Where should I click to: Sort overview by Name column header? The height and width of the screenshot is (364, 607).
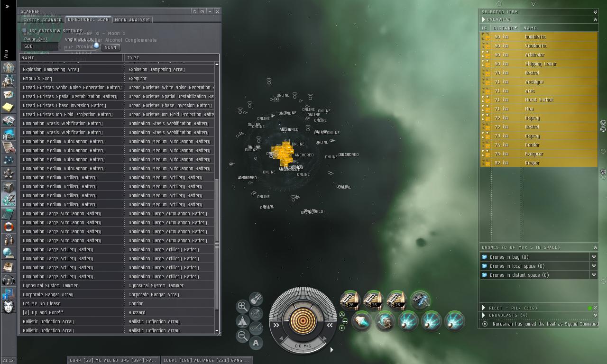click(x=559, y=28)
